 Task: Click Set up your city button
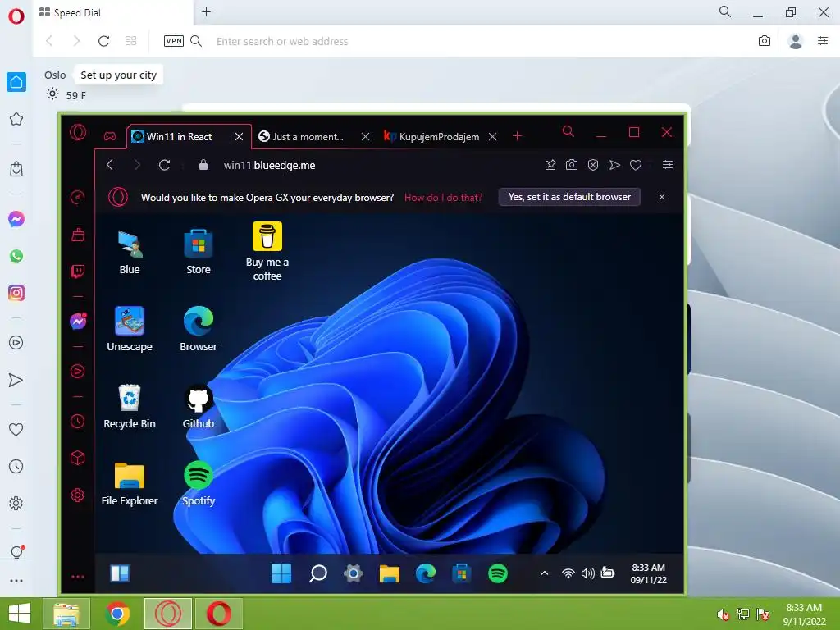coord(118,75)
